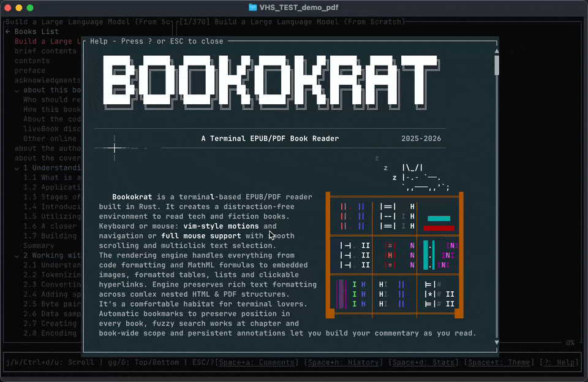Open section '1.4 Introduci'
Image resolution: width=588 pixels, height=382 pixels.
tap(52, 207)
